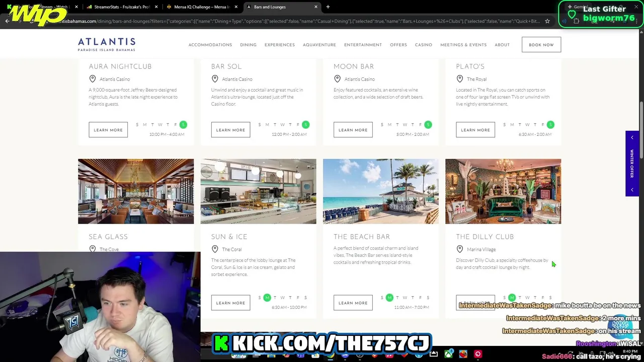Switch to the Mensa IQ Challenge tab
The image size is (644, 362).
(202, 7)
